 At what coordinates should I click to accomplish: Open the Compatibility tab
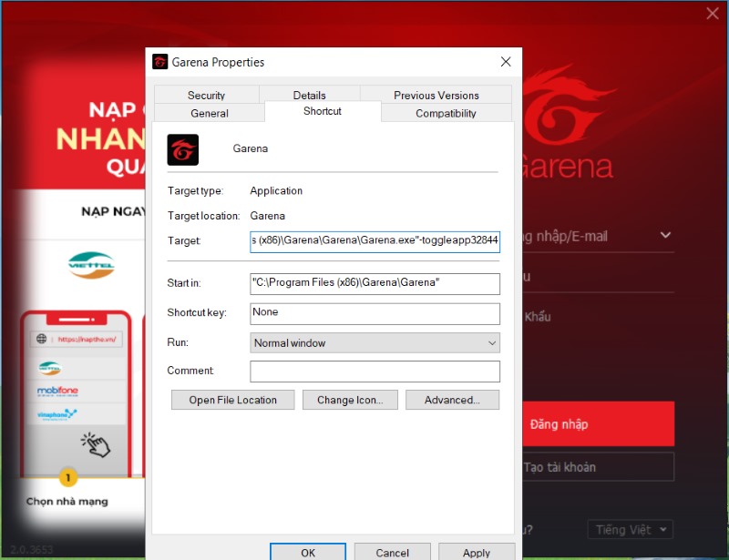446,113
